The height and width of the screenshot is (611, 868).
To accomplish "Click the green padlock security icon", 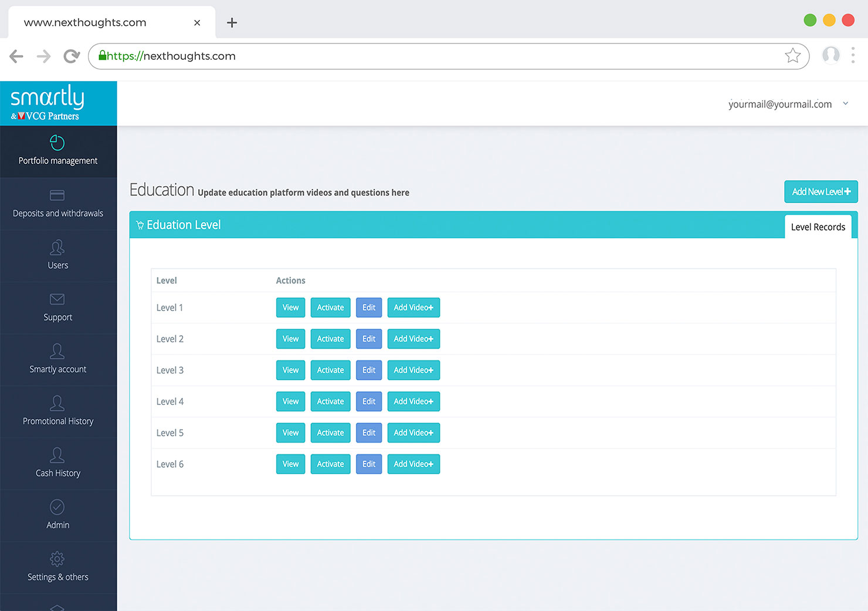I will tap(103, 55).
